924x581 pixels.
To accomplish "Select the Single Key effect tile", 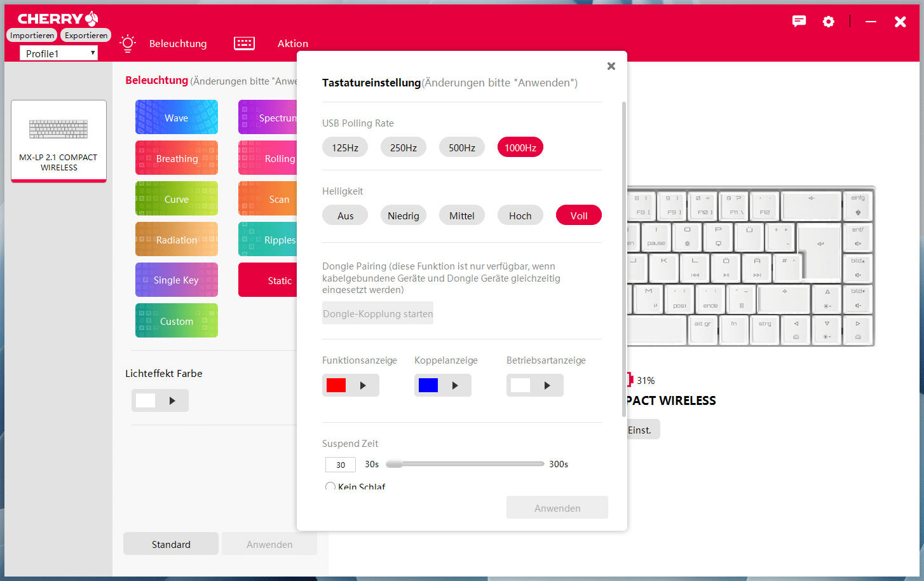I will click(x=176, y=280).
